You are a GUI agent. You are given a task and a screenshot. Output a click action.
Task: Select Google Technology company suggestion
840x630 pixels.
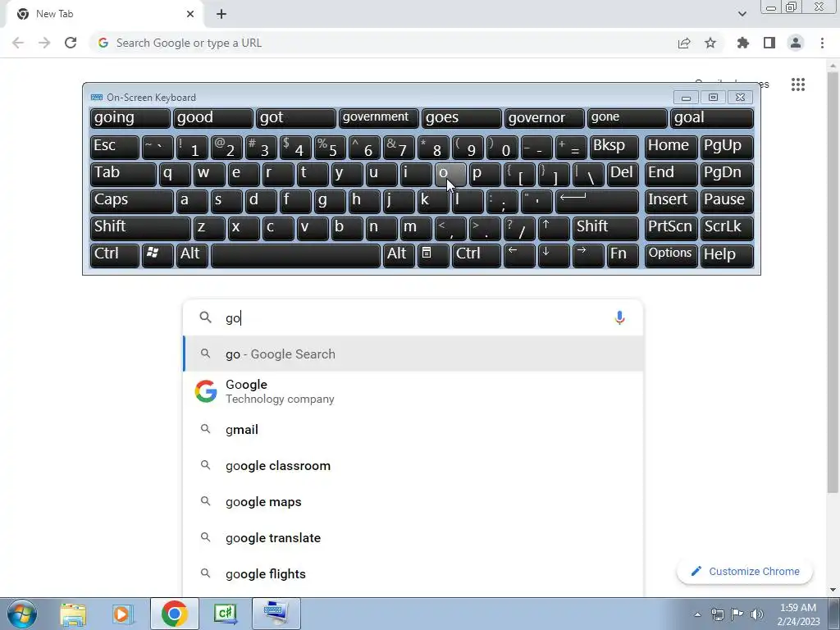pos(413,391)
